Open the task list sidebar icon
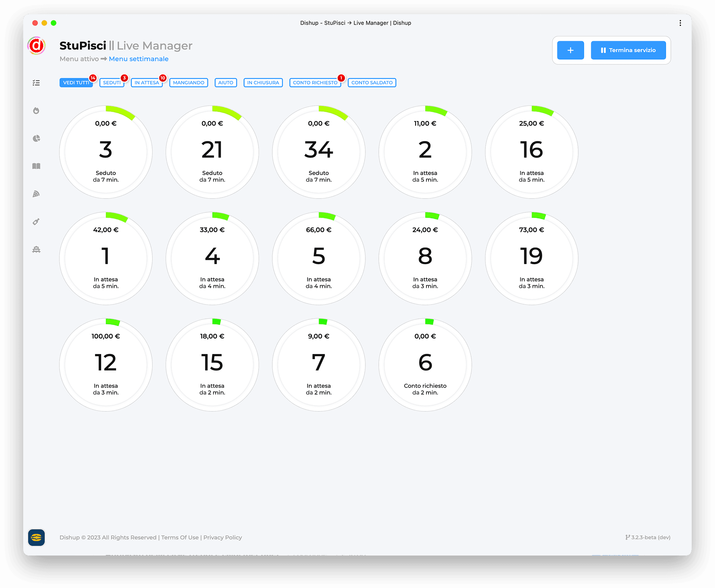Image resolution: width=715 pixels, height=588 pixels. click(36, 83)
